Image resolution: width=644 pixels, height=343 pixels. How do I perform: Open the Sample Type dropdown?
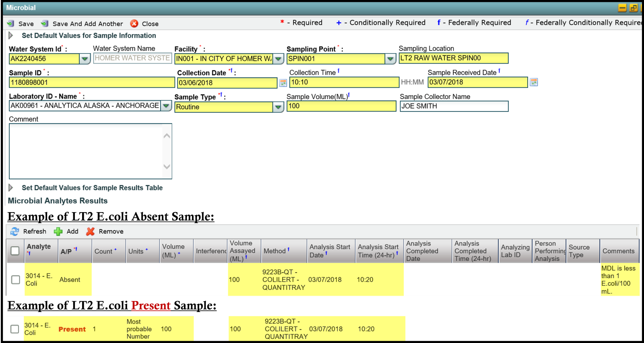pyautogui.click(x=278, y=107)
